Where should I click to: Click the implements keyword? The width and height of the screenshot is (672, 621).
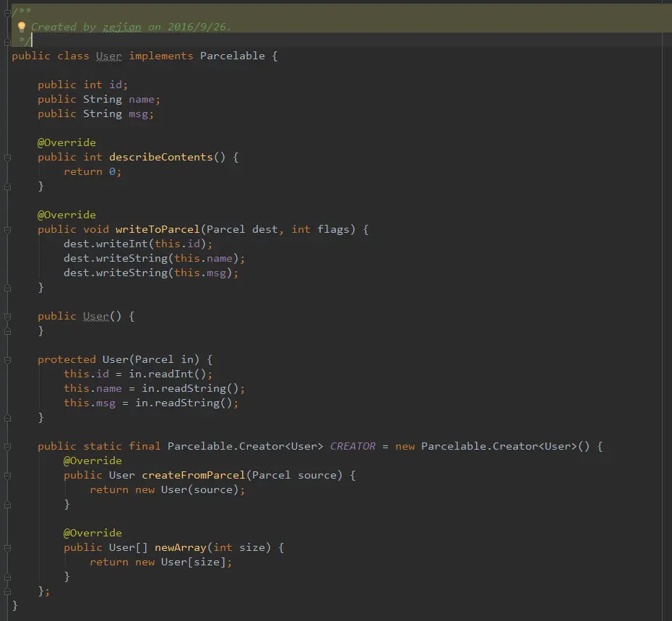[x=161, y=56]
